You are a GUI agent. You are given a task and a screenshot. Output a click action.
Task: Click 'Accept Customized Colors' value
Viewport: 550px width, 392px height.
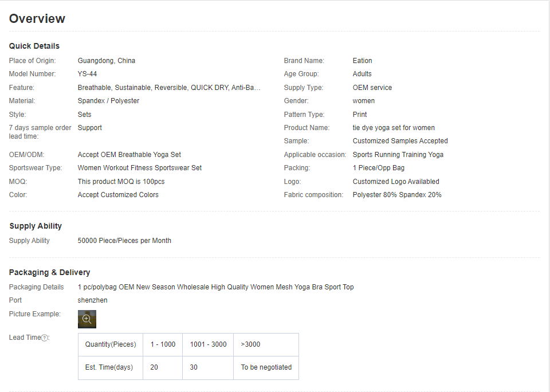[x=118, y=195]
